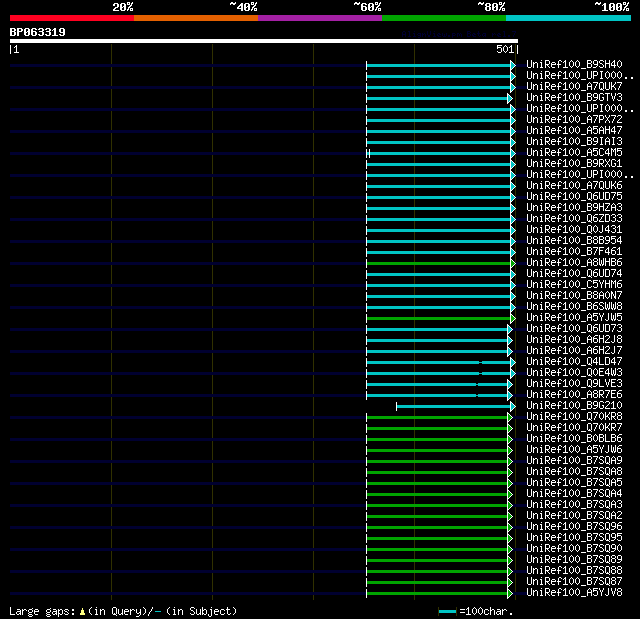The height and width of the screenshot is (619, 640).
Task: Select the UniRef100_Q0E4W3 label
Action: (x=574, y=373)
